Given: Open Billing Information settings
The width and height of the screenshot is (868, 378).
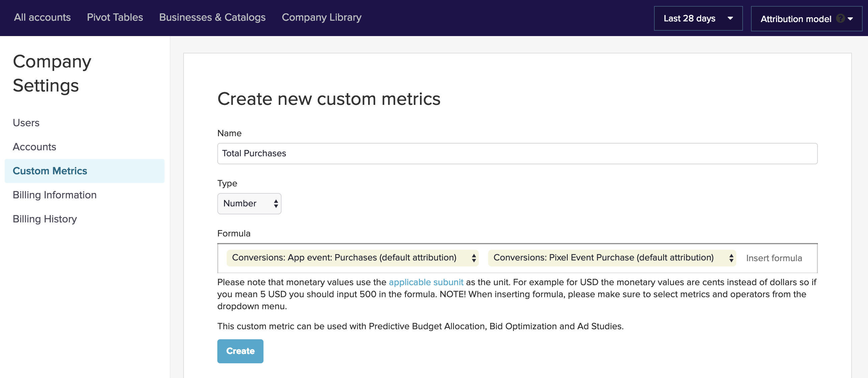Looking at the screenshot, I should coord(55,195).
